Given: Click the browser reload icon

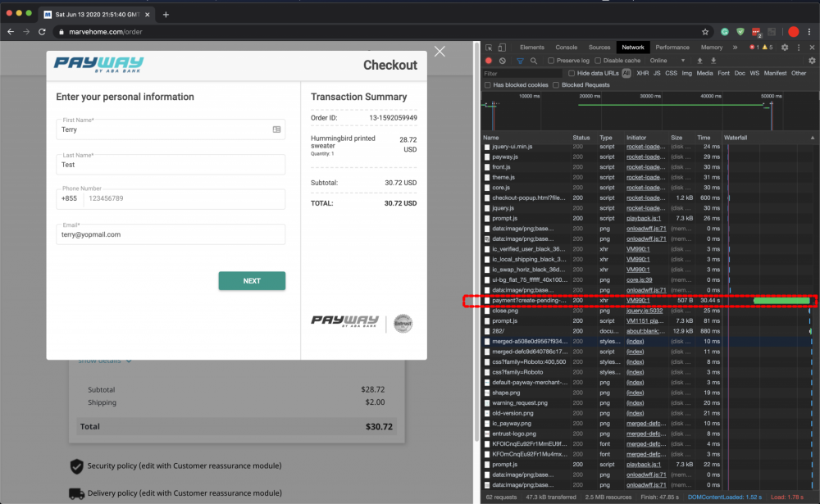Looking at the screenshot, I should (x=42, y=32).
